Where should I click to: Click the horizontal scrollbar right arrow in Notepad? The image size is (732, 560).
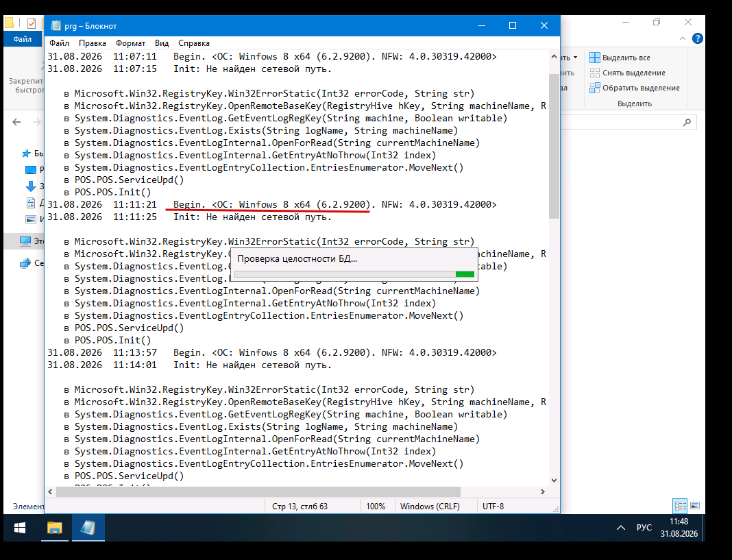click(542, 491)
